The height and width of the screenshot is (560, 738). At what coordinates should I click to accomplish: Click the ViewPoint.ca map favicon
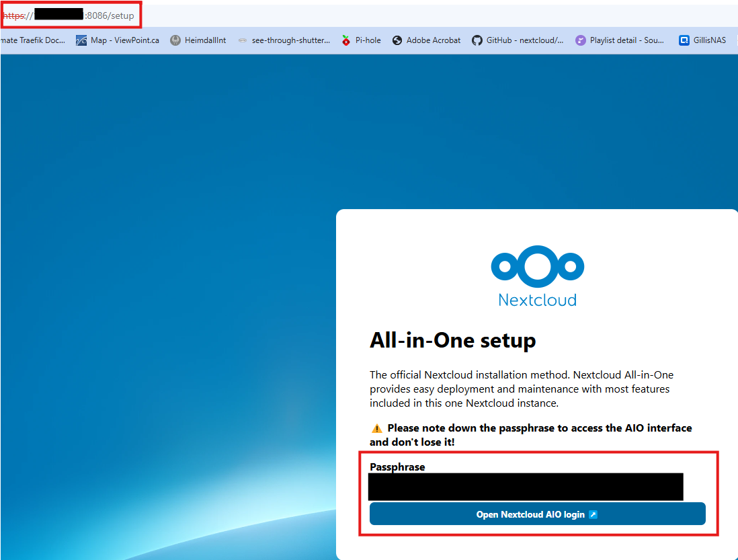coord(81,40)
